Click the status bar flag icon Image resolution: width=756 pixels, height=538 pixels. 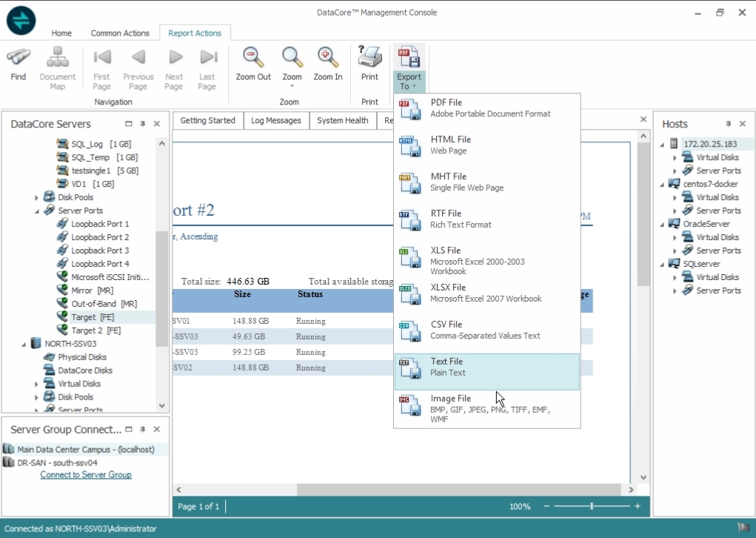coord(744,528)
